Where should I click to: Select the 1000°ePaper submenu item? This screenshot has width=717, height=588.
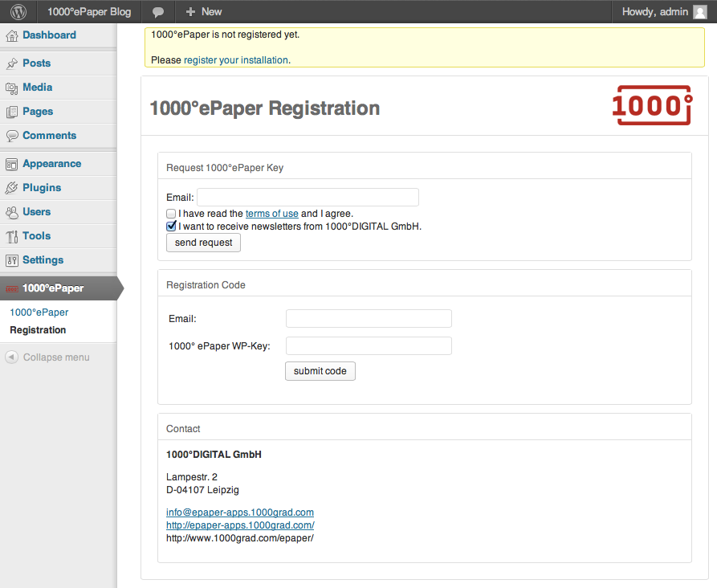click(x=39, y=312)
